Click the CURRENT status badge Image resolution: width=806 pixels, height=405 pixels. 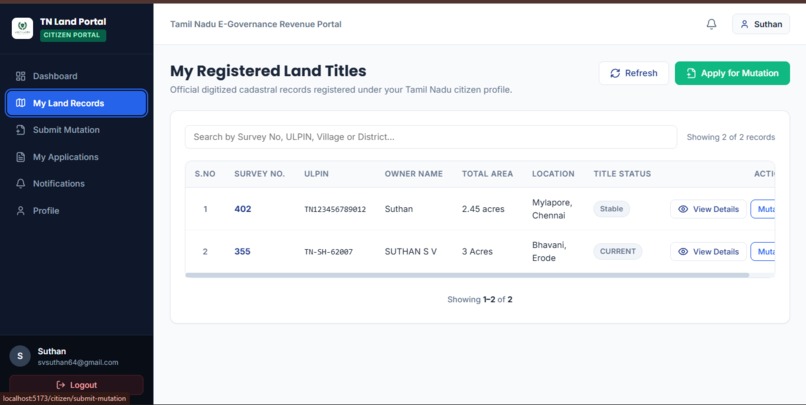click(617, 251)
